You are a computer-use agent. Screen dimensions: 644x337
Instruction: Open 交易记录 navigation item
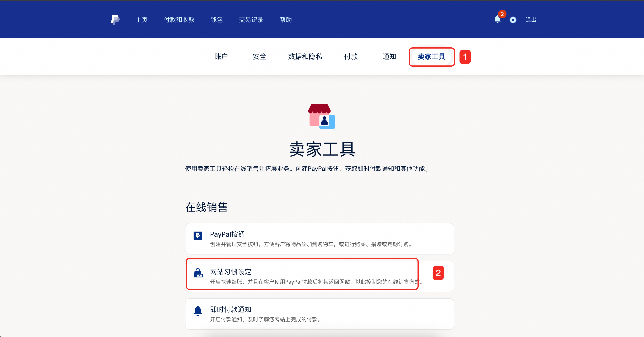tap(251, 20)
